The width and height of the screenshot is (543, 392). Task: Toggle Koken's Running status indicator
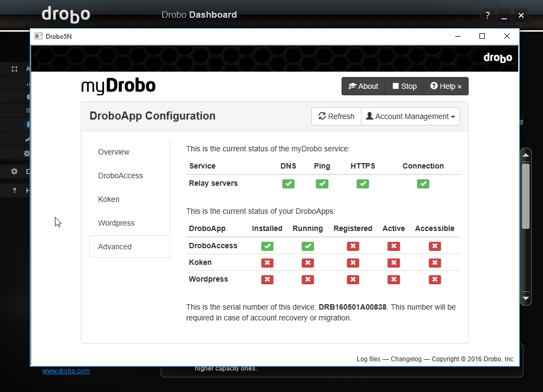click(x=308, y=262)
